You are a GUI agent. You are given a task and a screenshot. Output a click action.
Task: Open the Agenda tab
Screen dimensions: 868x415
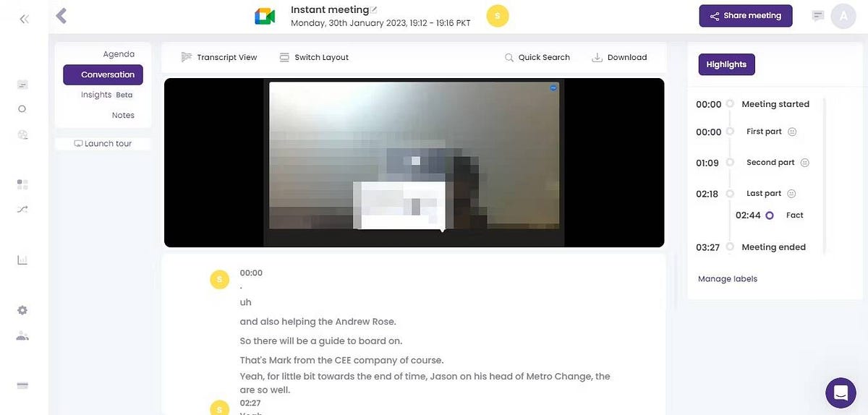(119, 54)
